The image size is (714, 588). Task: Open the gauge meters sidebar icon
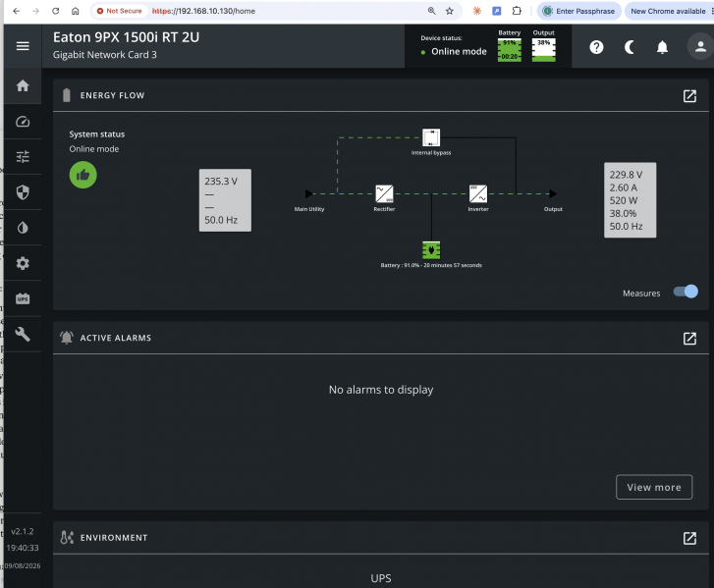click(x=23, y=122)
